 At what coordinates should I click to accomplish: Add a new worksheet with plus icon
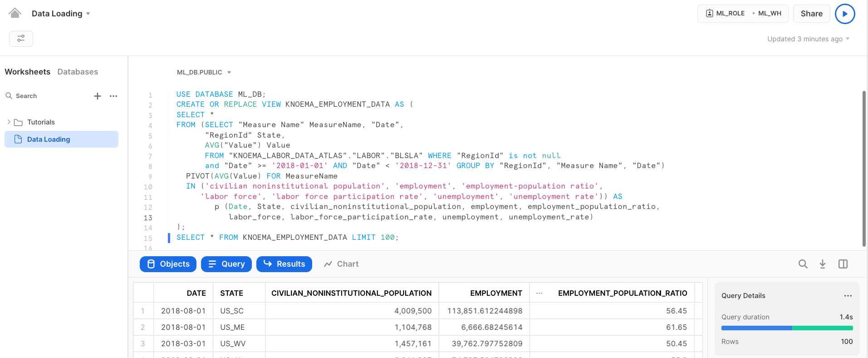click(x=98, y=96)
